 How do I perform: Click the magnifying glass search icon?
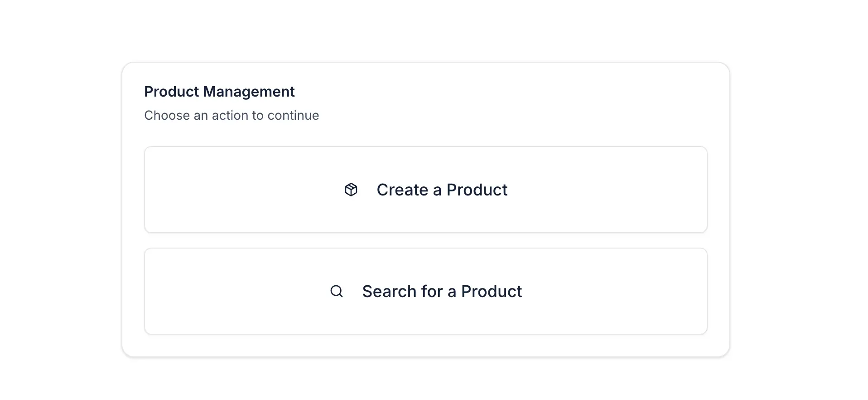coord(336,291)
